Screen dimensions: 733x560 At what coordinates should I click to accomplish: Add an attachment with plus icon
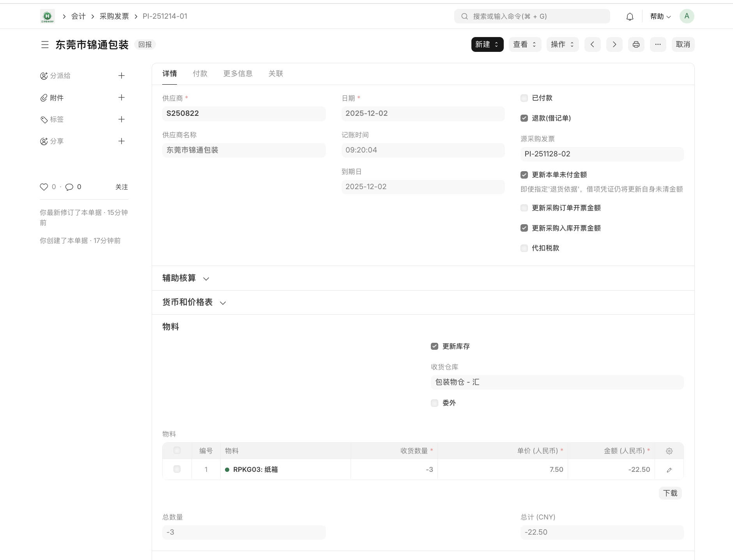click(121, 97)
